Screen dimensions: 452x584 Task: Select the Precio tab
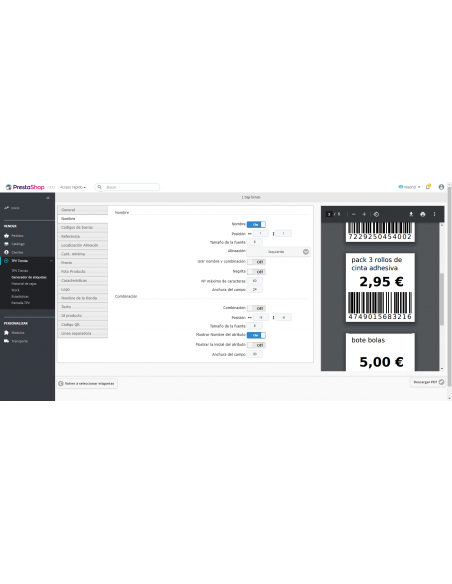pos(82,263)
